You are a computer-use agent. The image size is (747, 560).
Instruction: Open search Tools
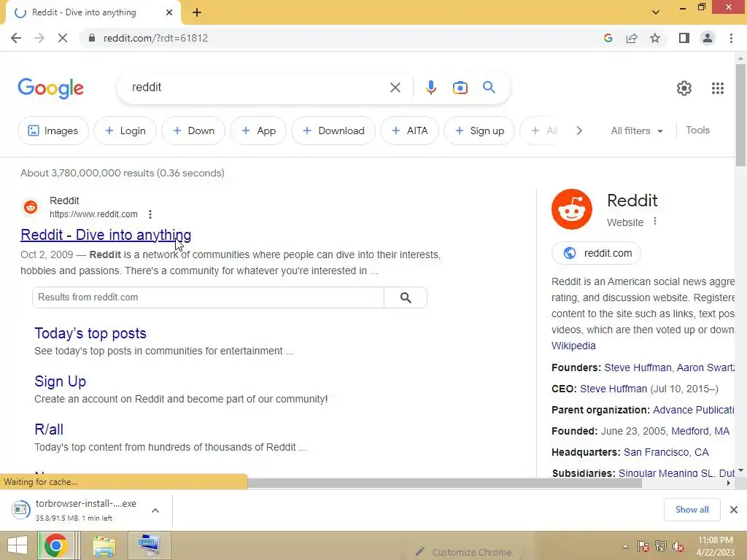click(x=697, y=130)
